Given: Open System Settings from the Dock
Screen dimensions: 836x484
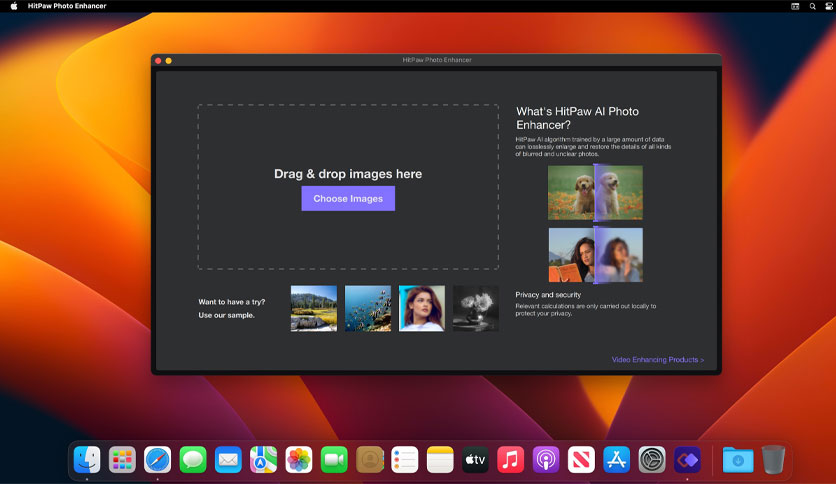Looking at the screenshot, I should point(652,459).
